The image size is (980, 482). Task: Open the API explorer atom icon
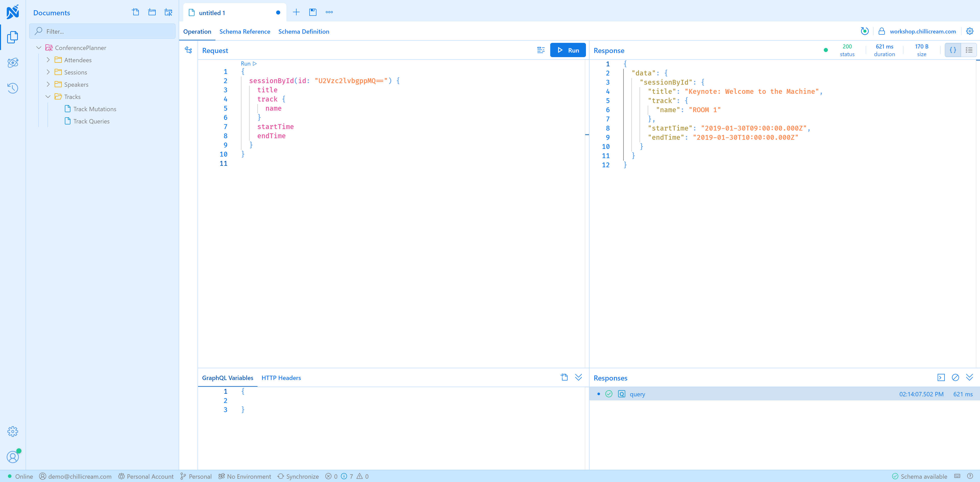[x=13, y=63]
